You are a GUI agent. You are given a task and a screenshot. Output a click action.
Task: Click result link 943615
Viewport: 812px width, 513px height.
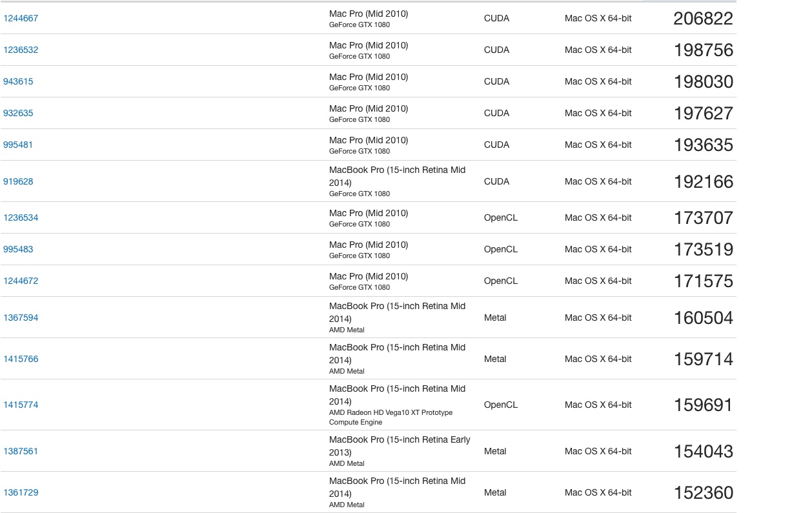[x=18, y=82]
